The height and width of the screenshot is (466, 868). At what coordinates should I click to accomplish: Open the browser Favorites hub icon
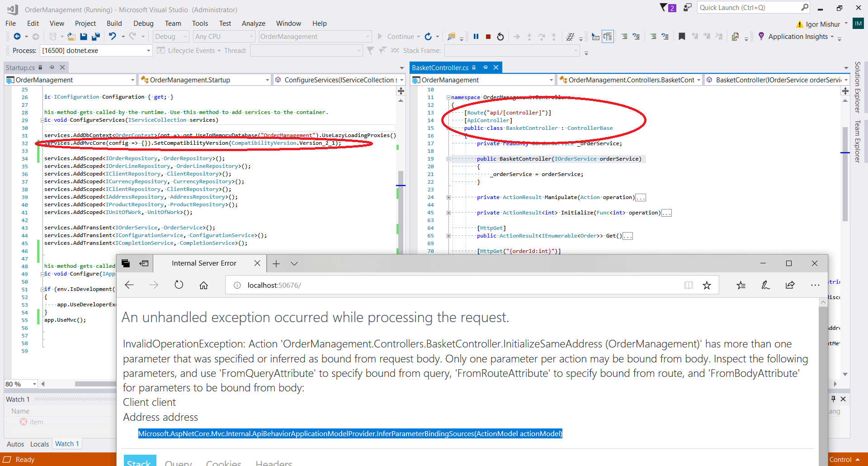point(741,285)
